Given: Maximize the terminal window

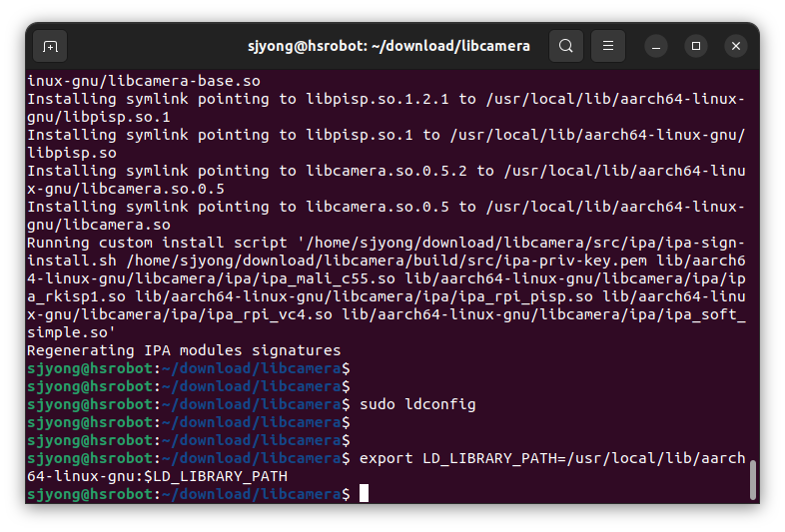Looking at the screenshot, I should click(x=696, y=47).
